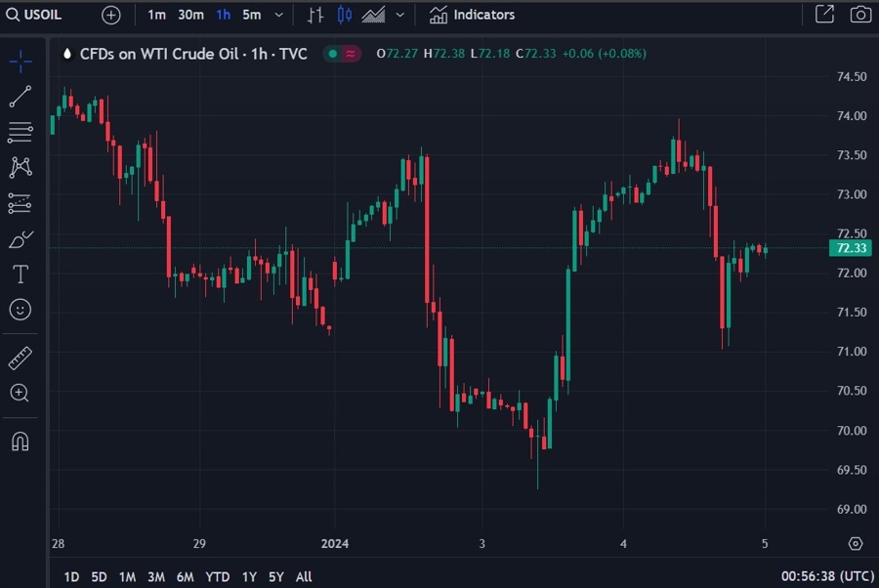Click the 74.50 price scale label
The width and height of the screenshot is (879, 588).
(x=852, y=77)
